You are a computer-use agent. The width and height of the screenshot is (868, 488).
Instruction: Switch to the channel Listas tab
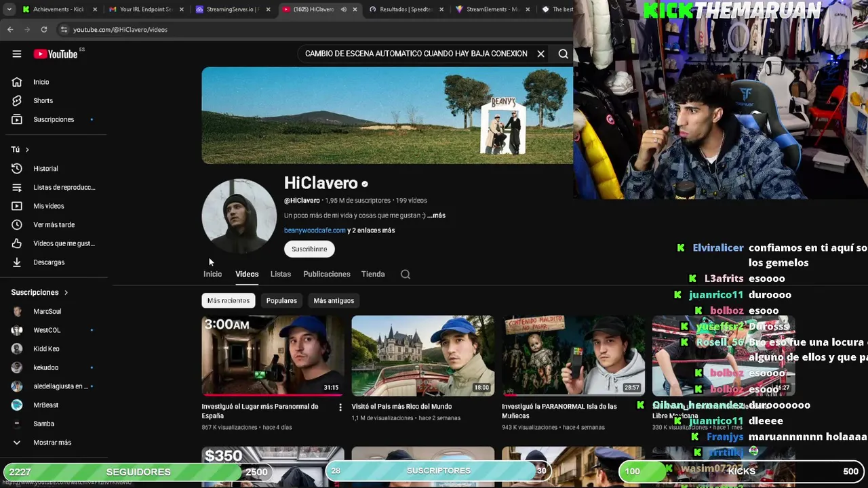coord(281,274)
